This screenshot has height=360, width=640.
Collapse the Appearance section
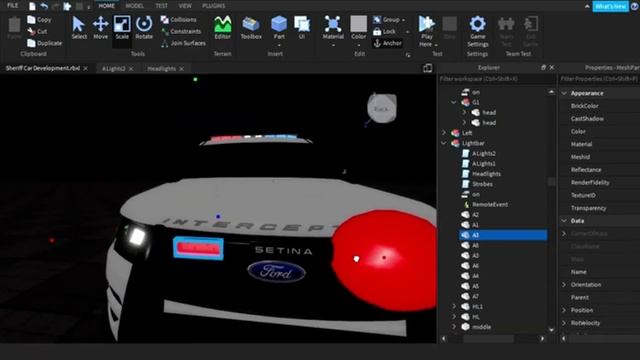(564, 93)
